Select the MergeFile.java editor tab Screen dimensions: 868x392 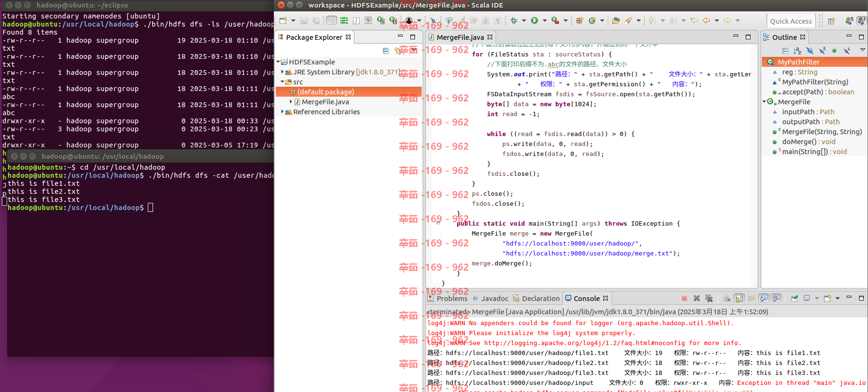tap(460, 37)
